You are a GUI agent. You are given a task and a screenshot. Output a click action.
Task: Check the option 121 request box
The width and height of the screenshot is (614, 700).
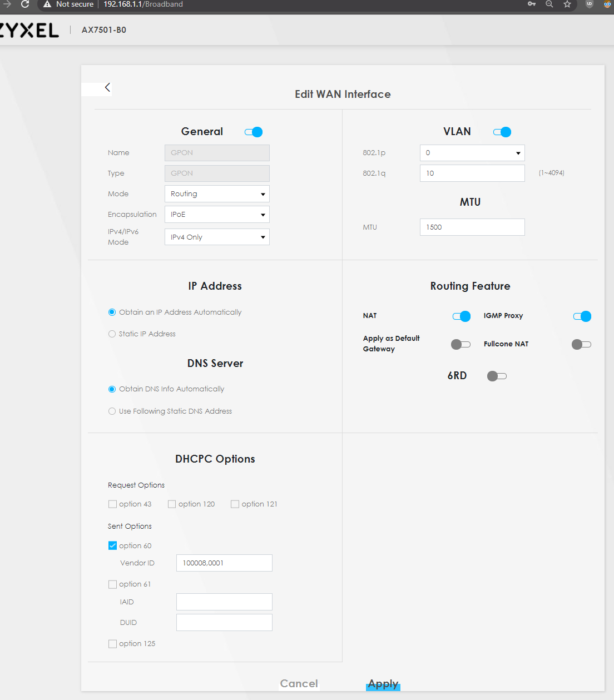click(235, 504)
